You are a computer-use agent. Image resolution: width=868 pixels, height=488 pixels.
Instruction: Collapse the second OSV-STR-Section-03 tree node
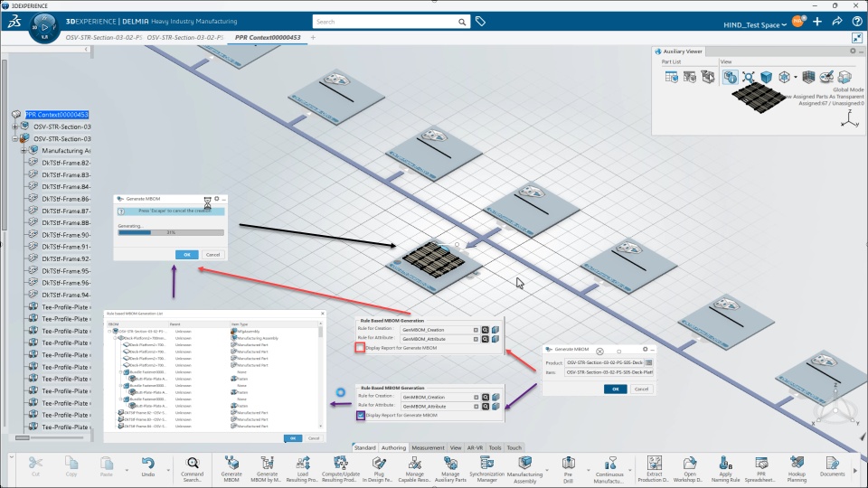tap(15, 139)
